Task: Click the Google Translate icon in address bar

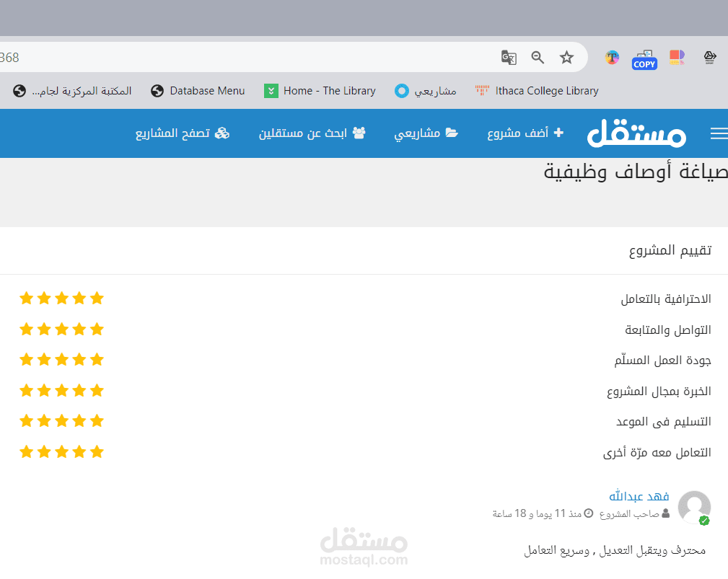Action: (x=509, y=58)
